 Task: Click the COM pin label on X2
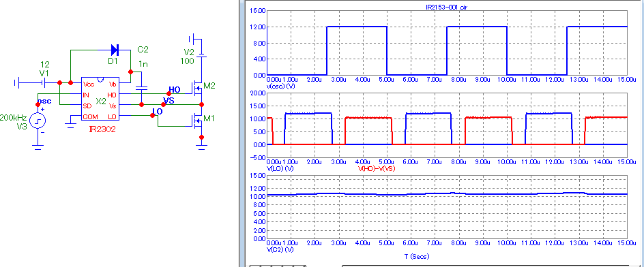tap(90, 116)
